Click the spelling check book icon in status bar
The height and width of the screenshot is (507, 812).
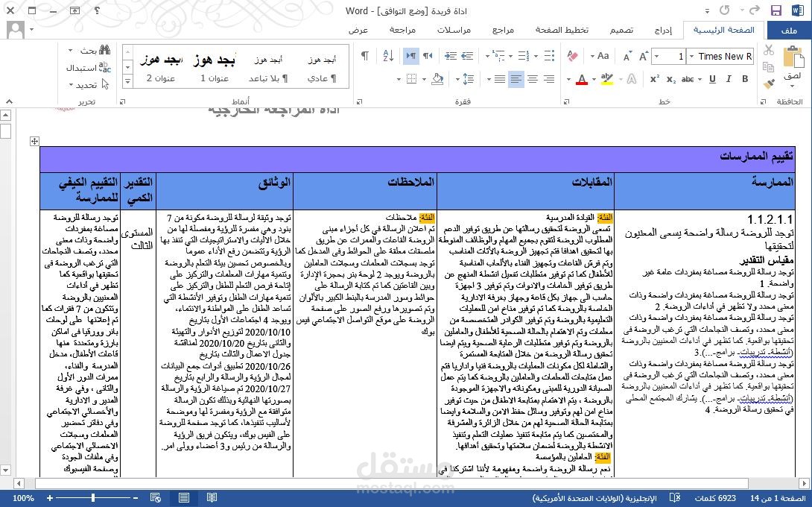675,497
